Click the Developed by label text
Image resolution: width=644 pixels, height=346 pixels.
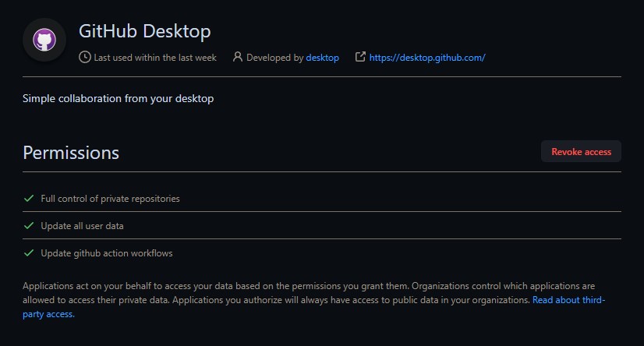pos(274,58)
